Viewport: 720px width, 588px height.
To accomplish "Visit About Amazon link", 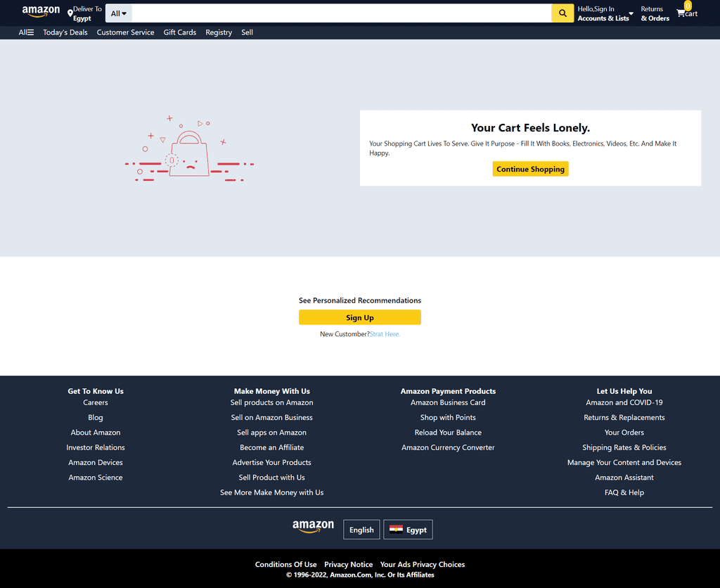I will pyautogui.click(x=96, y=433).
